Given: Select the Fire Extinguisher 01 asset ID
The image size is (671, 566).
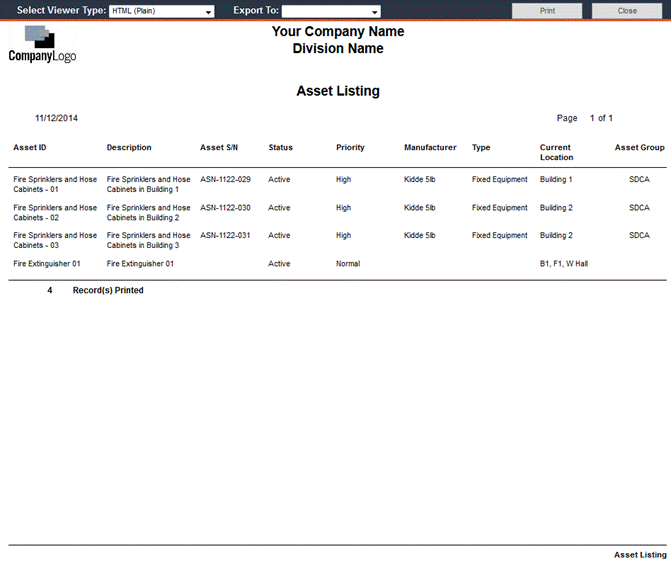Looking at the screenshot, I should pos(46,264).
